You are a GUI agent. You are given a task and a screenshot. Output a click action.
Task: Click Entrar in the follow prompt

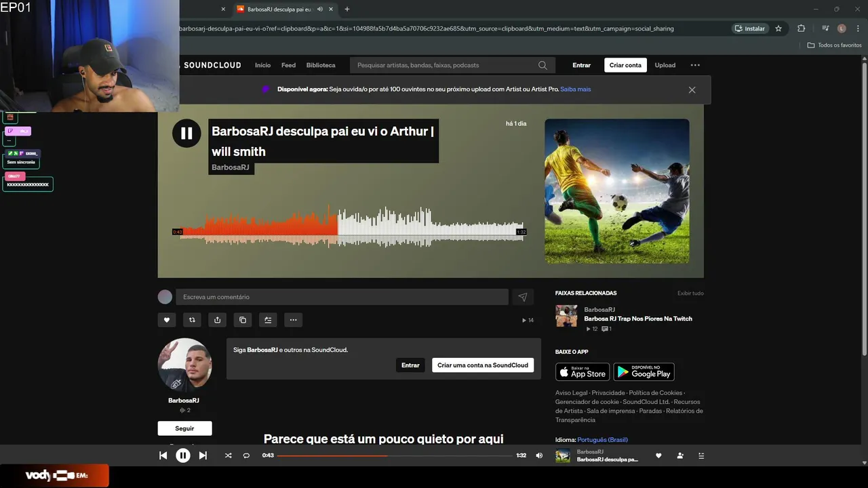click(410, 365)
